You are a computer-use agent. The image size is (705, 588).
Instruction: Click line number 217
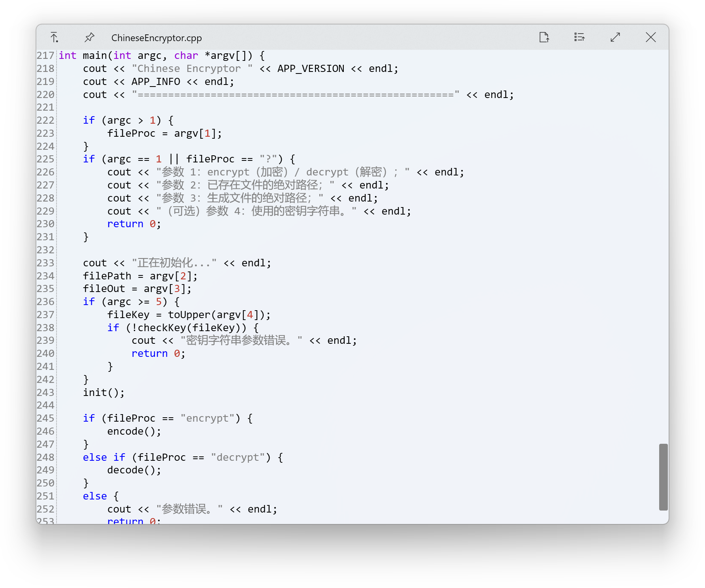(45, 56)
